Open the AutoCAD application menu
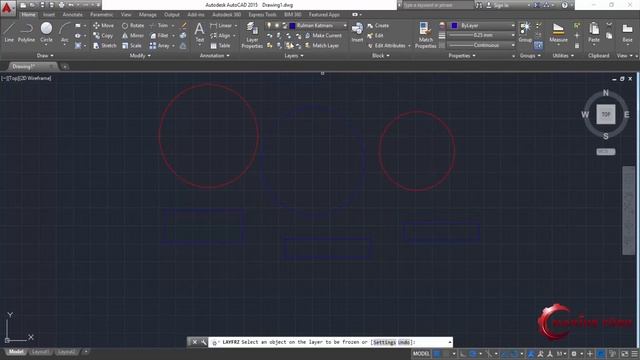The image size is (640, 360). coord(8,8)
